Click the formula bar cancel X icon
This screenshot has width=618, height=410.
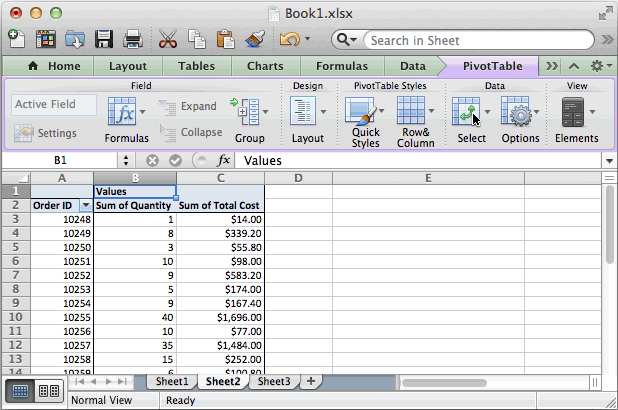point(152,160)
